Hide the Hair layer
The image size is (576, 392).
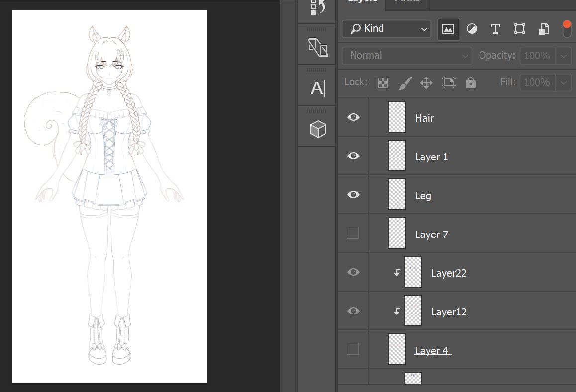[x=353, y=117]
